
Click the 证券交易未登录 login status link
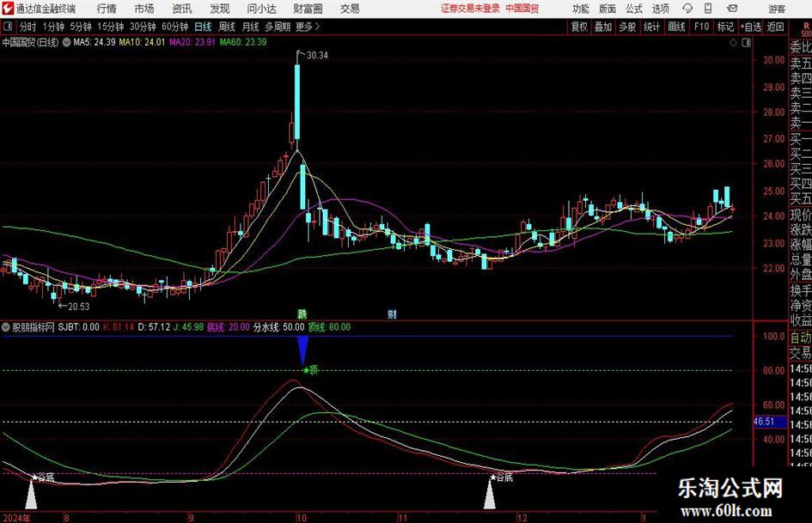tap(470, 9)
